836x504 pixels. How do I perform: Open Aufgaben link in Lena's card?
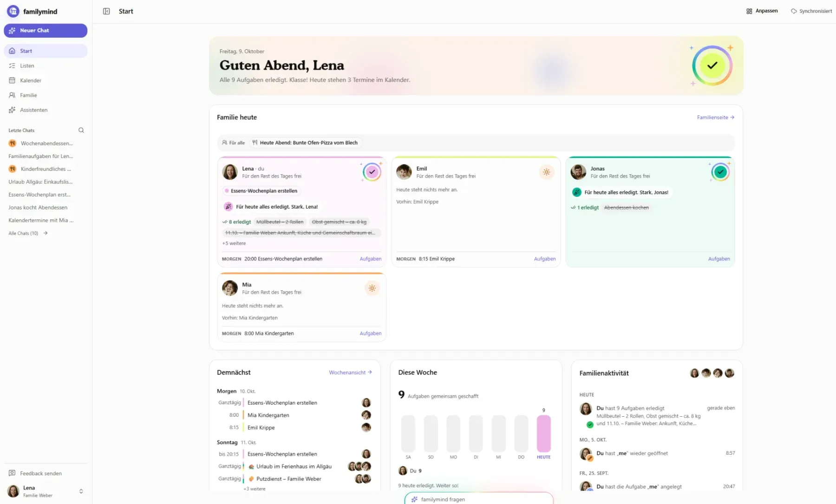tap(371, 259)
